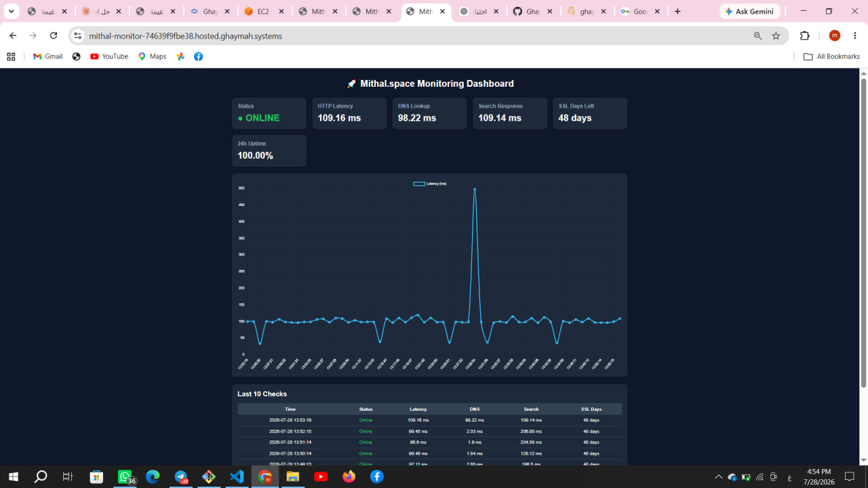Click the 24h Uptime 100.00% card
The image size is (868, 488).
(x=269, y=150)
